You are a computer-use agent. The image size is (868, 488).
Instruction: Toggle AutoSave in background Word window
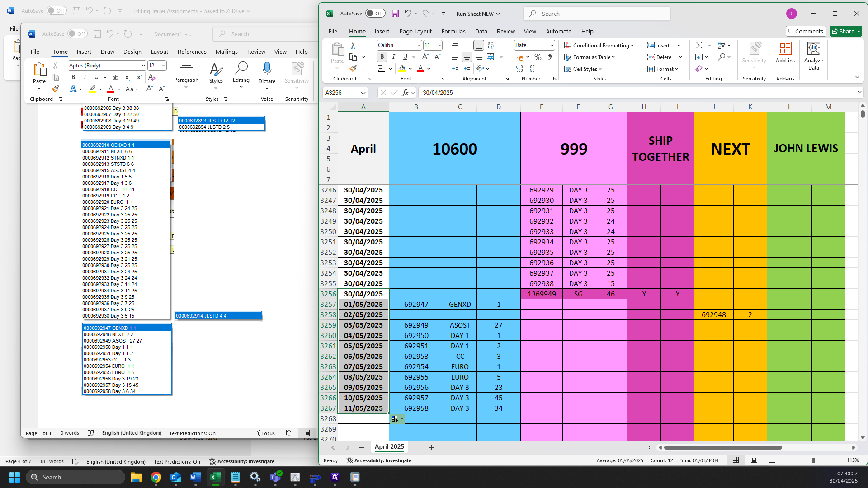tap(57, 11)
